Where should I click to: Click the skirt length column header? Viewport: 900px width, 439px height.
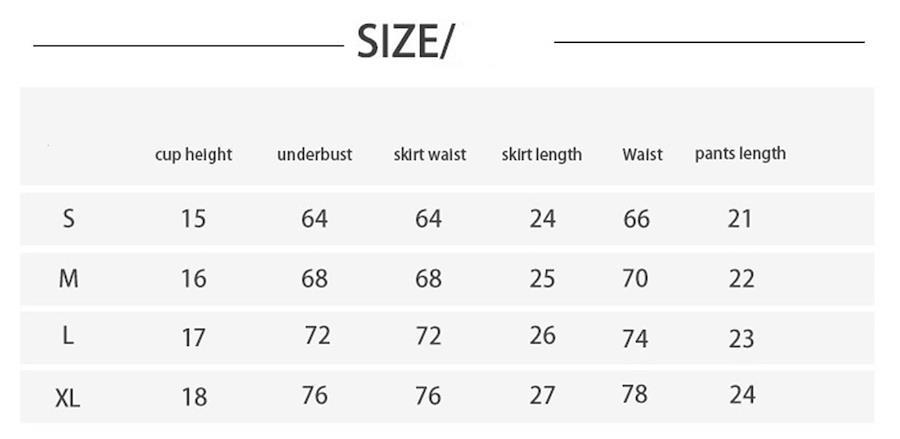click(541, 155)
